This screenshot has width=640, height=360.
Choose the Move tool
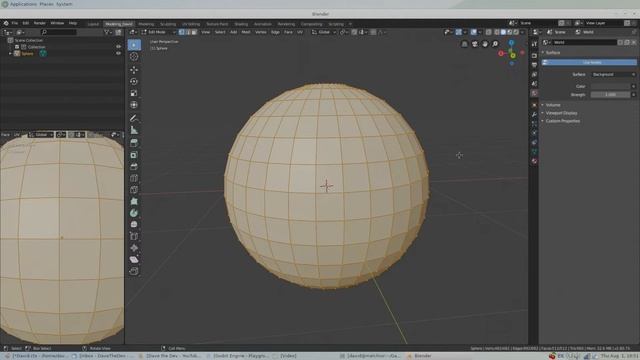[134, 70]
